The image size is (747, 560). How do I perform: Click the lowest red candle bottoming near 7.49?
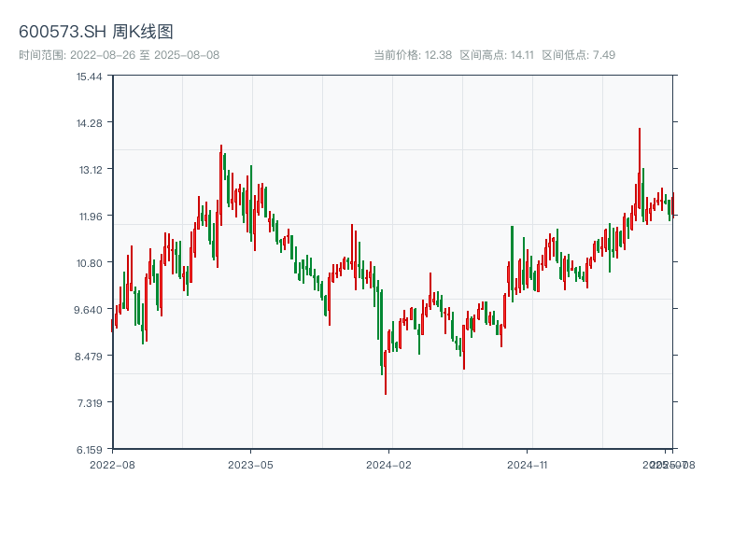click(386, 372)
